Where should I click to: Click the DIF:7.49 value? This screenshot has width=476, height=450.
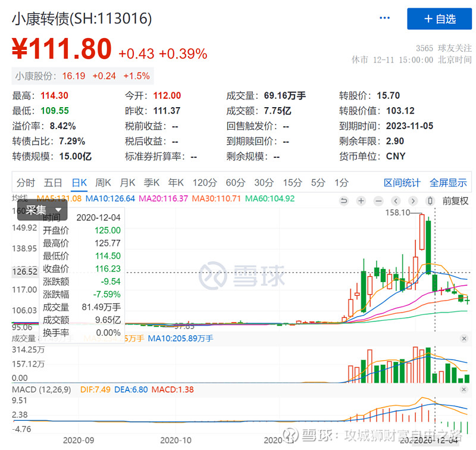pos(95,389)
